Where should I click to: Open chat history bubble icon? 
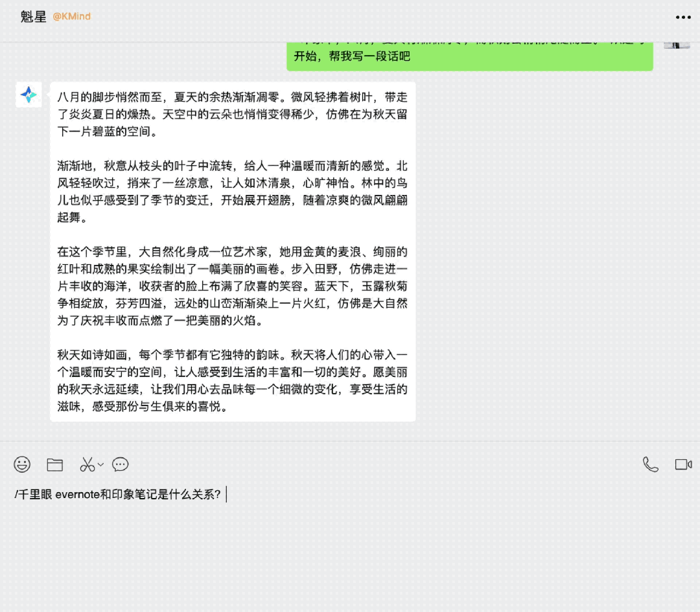pyautogui.click(x=120, y=465)
